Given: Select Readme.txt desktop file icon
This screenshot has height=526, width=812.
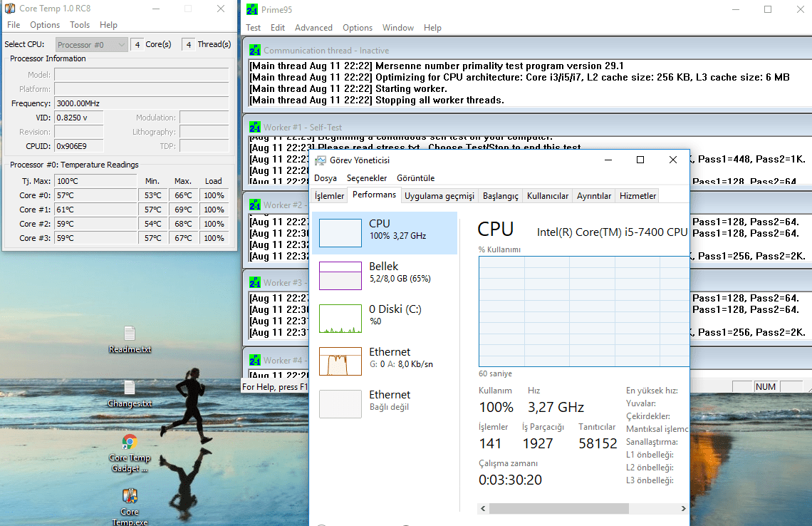Looking at the screenshot, I should tap(130, 339).
